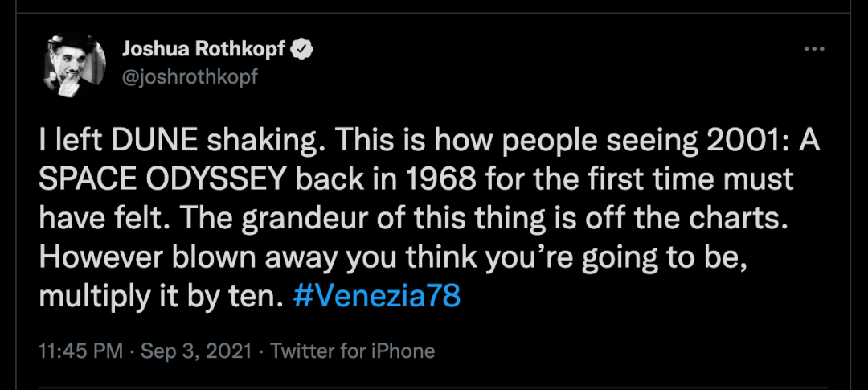The height and width of the screenshot is (390, 868).
Task: Open the @joshrothkopf handle link
Action: [190, 75]
